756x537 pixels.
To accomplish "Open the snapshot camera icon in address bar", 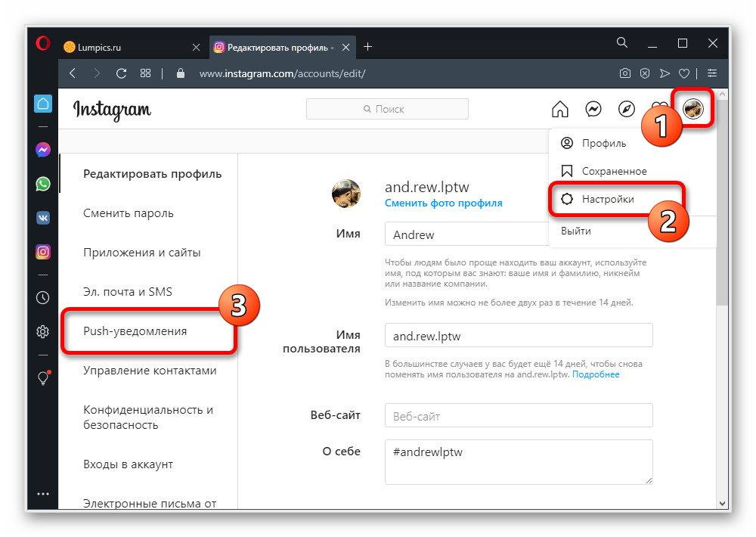I will click(x=625, y=73).
